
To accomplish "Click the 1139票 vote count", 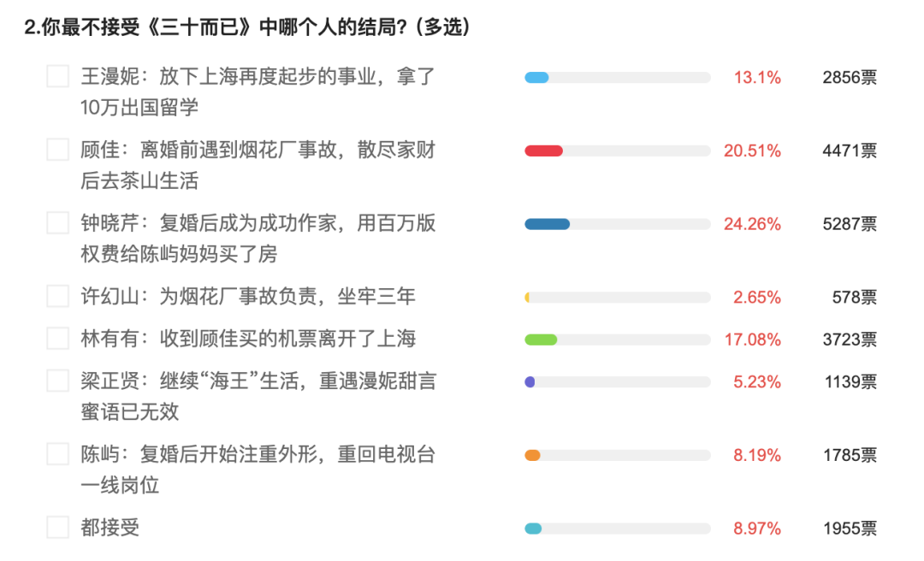I will tap(850, 381).
